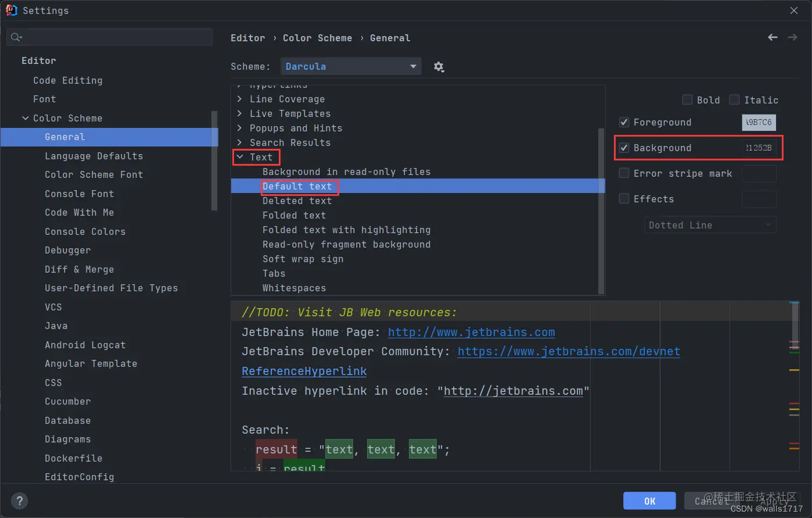Open help with the question mark icon
The image size is (812, 518).
point(20,501)
